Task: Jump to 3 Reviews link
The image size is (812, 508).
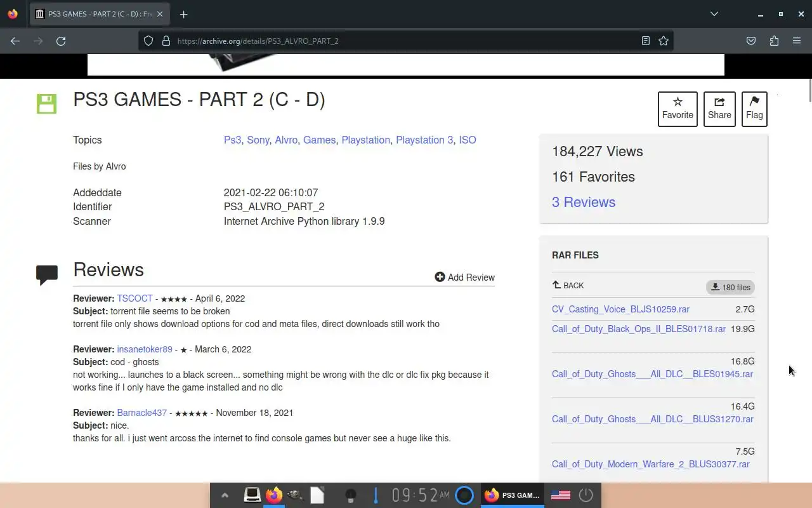Action: [x=584, y=202]
